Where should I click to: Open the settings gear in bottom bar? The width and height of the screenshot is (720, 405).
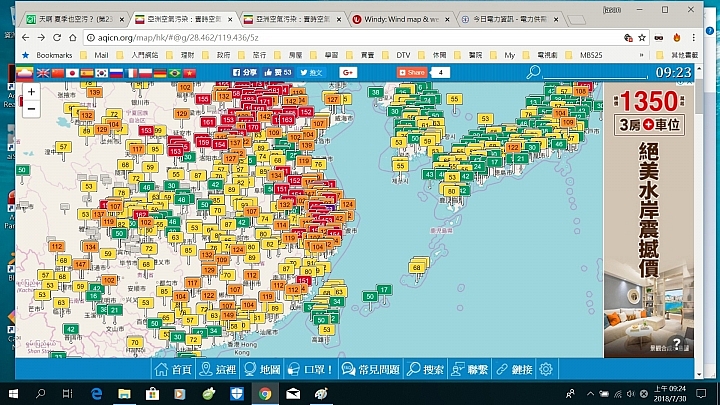tap(546, 369)
